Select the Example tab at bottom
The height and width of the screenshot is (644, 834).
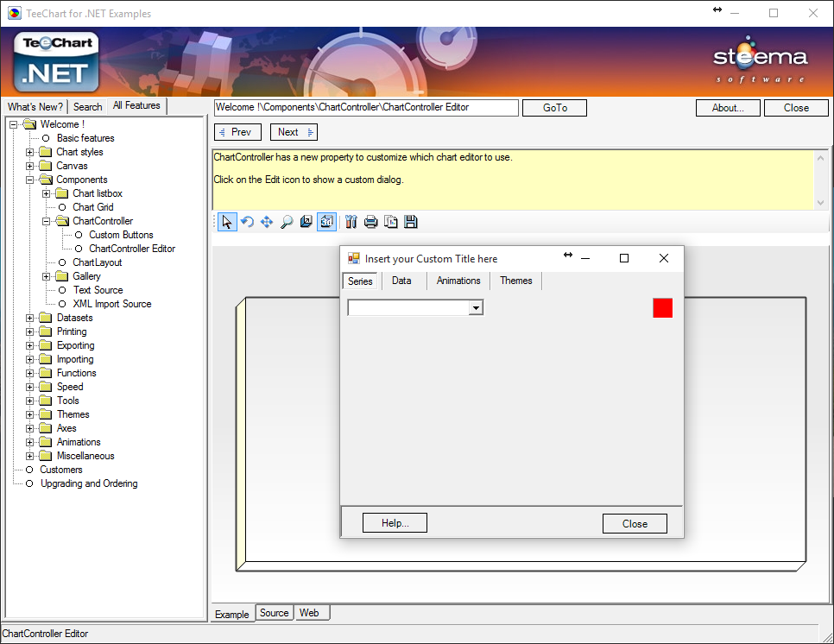[232, 615]
